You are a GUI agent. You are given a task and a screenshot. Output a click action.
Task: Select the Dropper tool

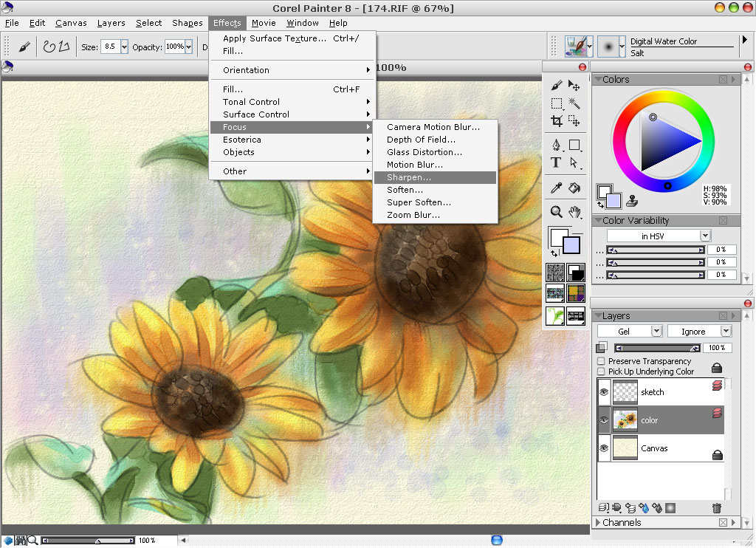point(557,188)
